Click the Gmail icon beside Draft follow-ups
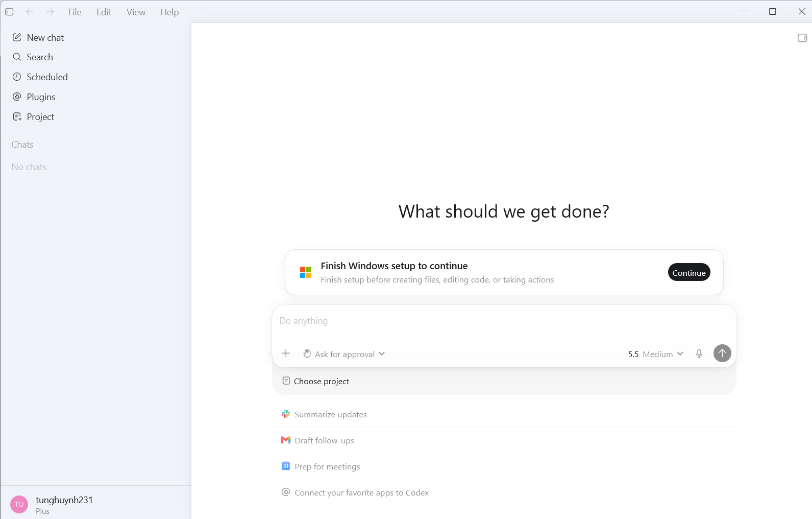The height and width of the screenshot is (519, 812). tap(286, 440)
